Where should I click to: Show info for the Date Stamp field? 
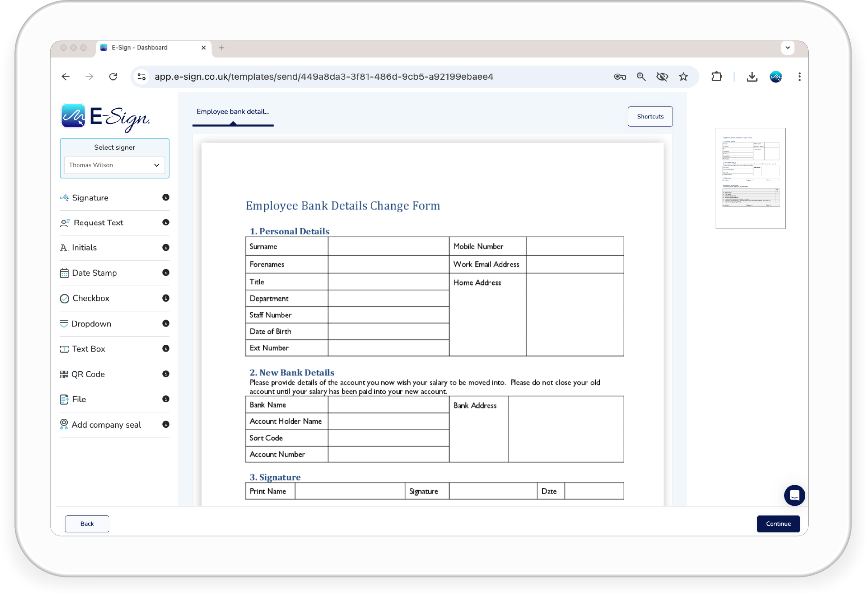click(166, 273)
